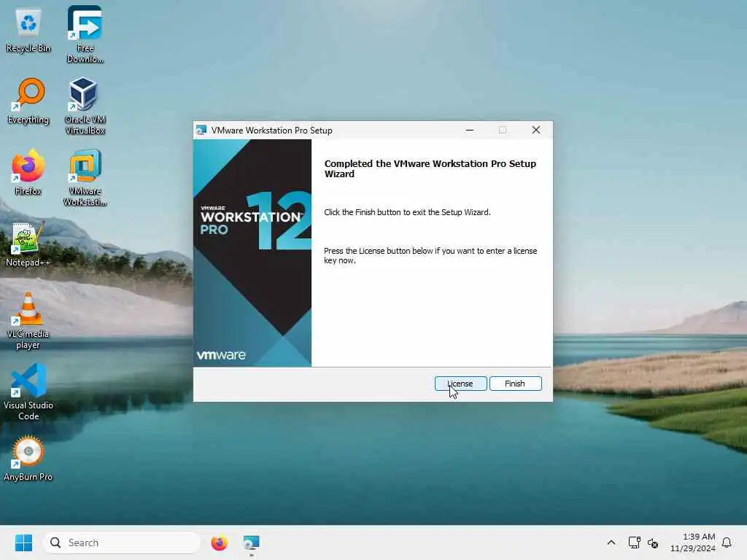Close the VMware Workstation Pro Setup window

tap(536, 130)
